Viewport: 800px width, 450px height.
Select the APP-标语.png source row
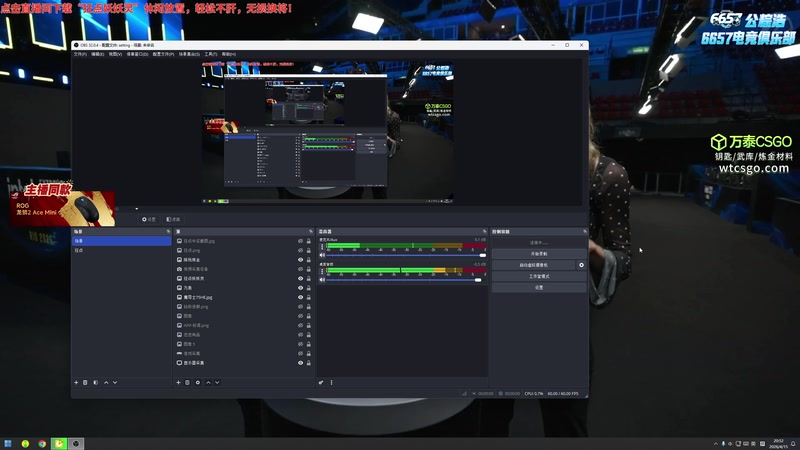pos(244,325)
